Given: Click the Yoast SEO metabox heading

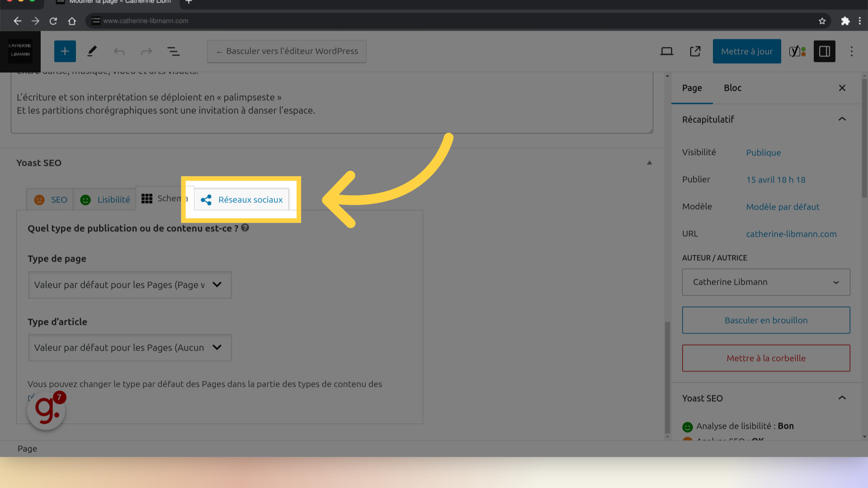Looking at the screenshot, I should (39, 163).
